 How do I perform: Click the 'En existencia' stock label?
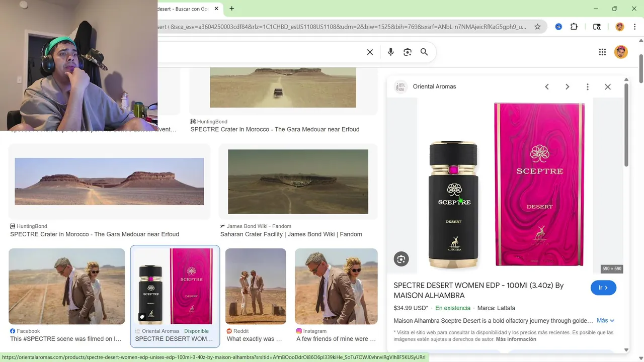click(x=453, y=308)
